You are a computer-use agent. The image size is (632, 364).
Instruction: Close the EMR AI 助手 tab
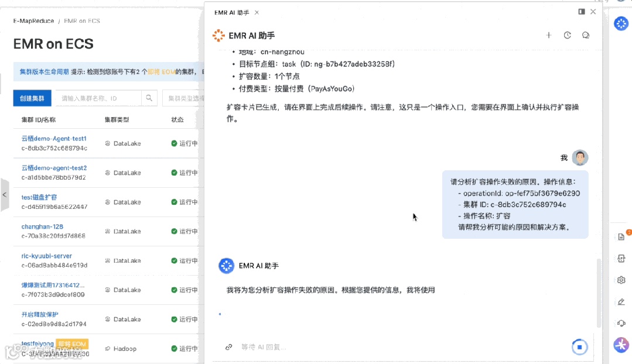[257, 12]
